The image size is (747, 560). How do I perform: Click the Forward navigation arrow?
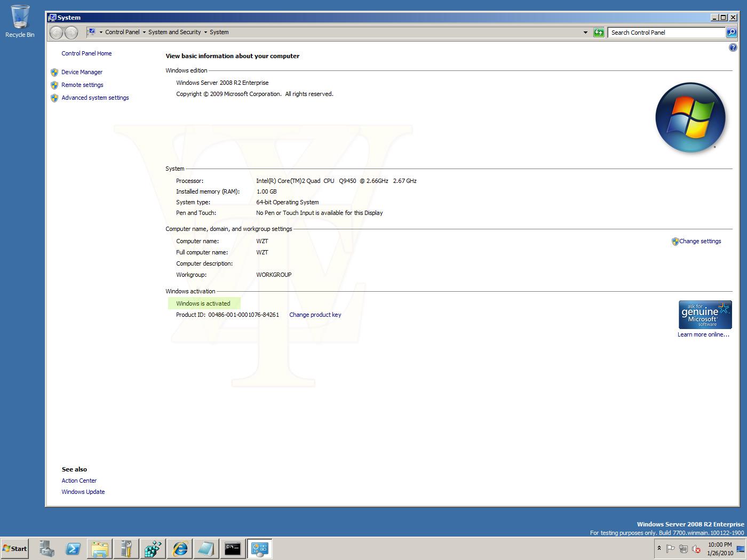(71, 33)
